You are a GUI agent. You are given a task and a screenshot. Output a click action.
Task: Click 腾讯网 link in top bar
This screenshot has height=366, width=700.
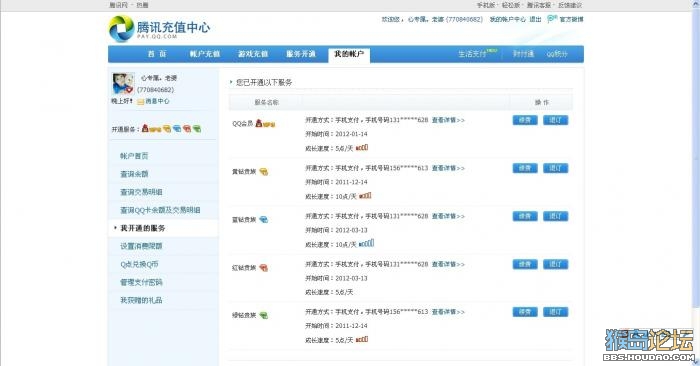click(x=118, y=5)
